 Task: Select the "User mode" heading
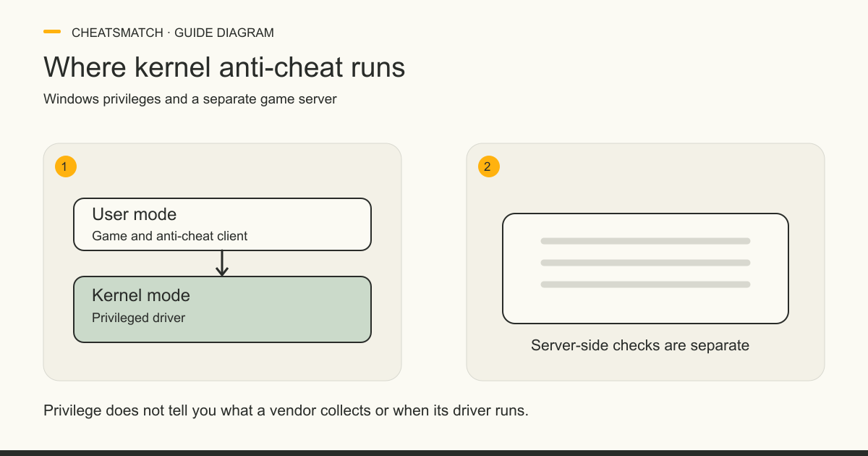point(134,214)
